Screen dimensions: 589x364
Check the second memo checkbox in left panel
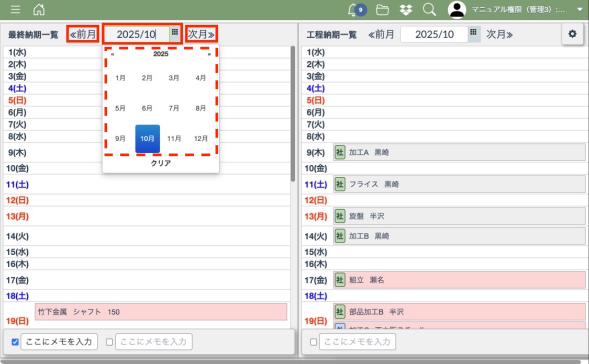(x=109, y=342)
